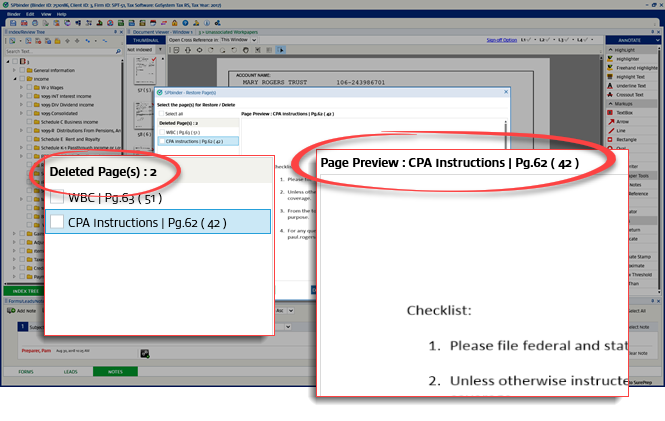Viewport: 665px width, 421px height.
Task: Click the Save icon in the main toolbar
Action: (13, 23)
